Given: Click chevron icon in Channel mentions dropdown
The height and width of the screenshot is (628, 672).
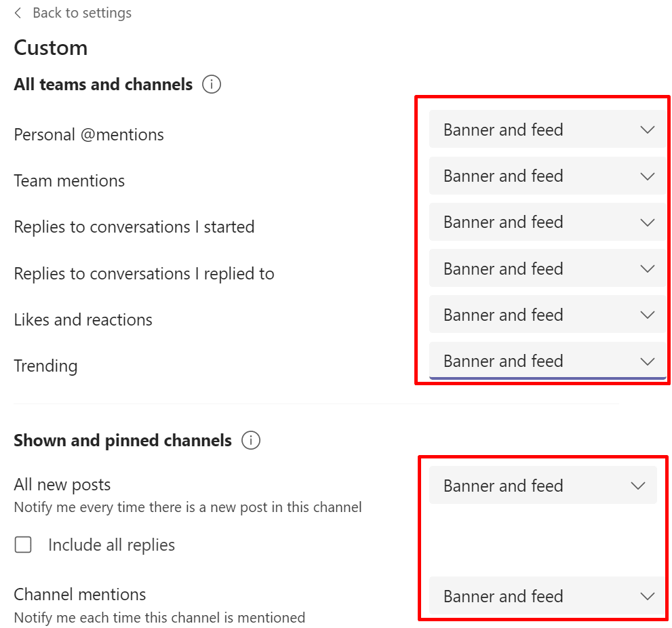Looking at the screenshot, I should tap(647, 596).
